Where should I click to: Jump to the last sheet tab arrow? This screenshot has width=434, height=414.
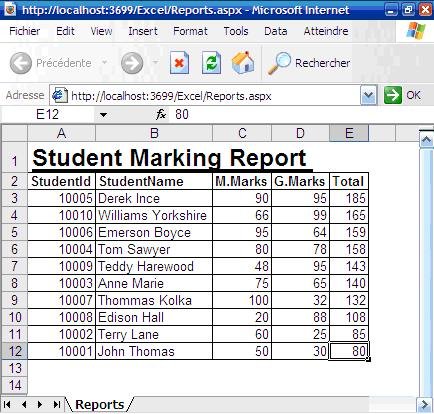click(57, 405)
